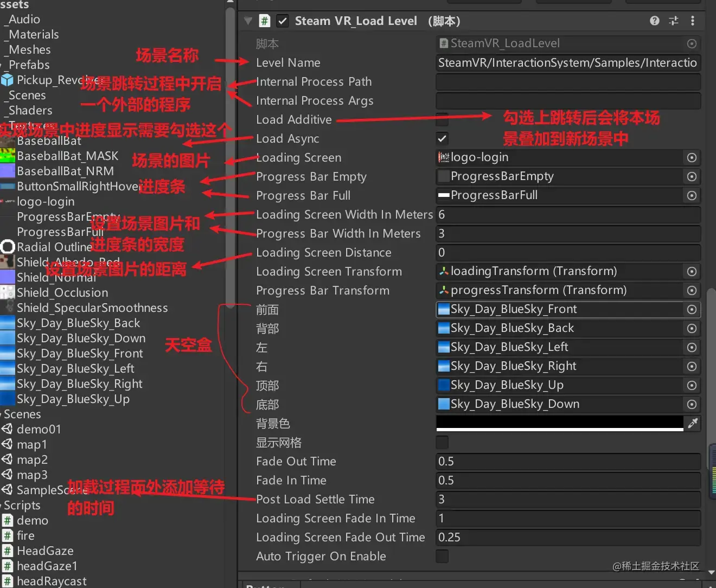Open object picker for Loading Screen Transform
Screen dimensions: 716x588
[692, 271]
